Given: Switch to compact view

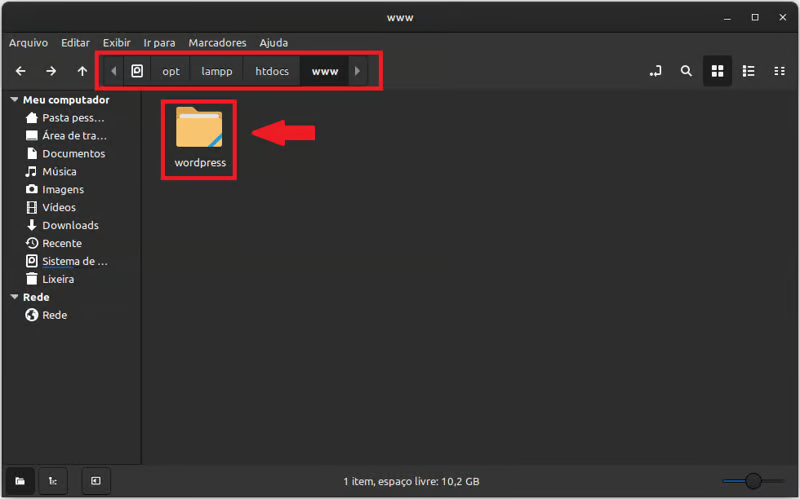Looking at the screenshot, I should click(x=779, y=71).
